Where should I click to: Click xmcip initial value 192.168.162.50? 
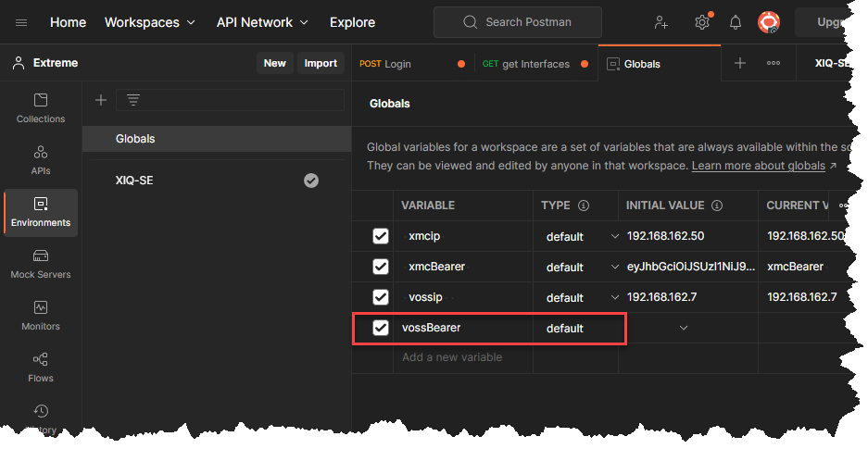tap(665, 236)
